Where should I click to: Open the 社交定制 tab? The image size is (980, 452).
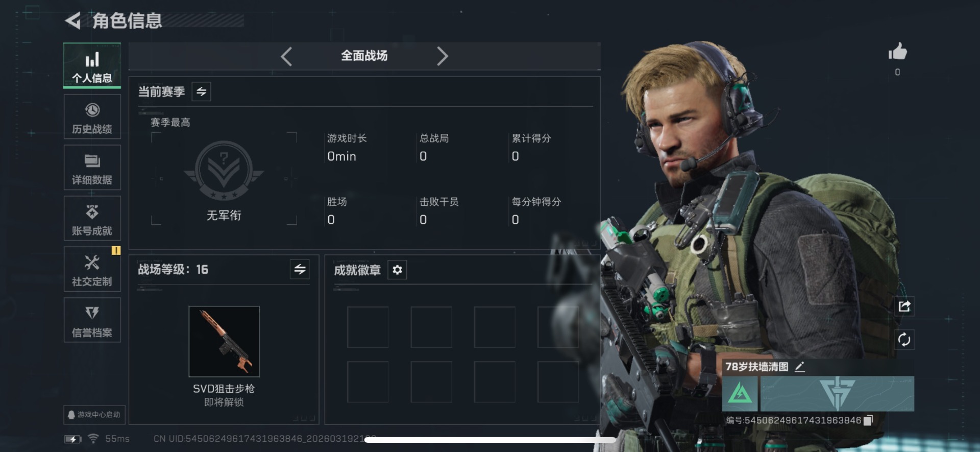[x=92, y=269]
